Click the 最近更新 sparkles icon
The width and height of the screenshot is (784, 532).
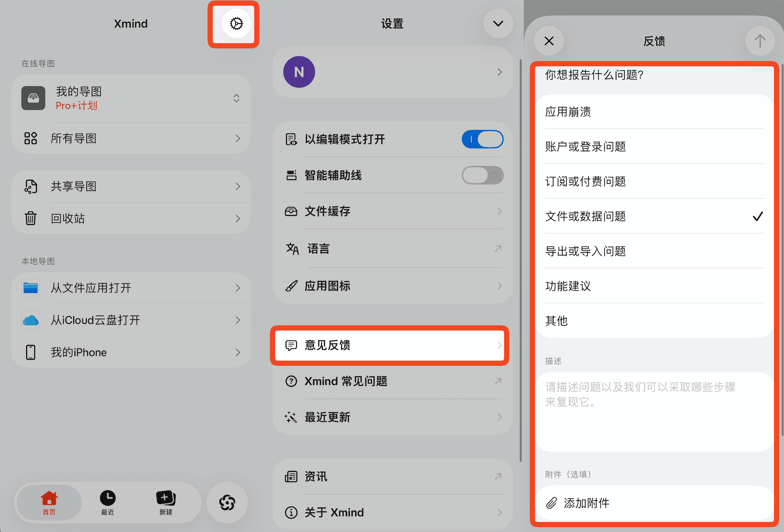point(291,417)
